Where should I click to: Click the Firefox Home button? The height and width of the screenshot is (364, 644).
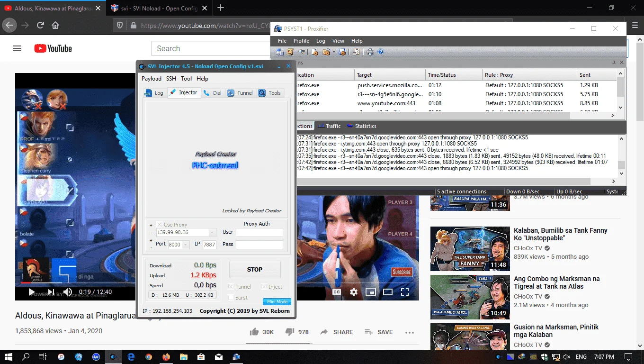click(55, 25)
